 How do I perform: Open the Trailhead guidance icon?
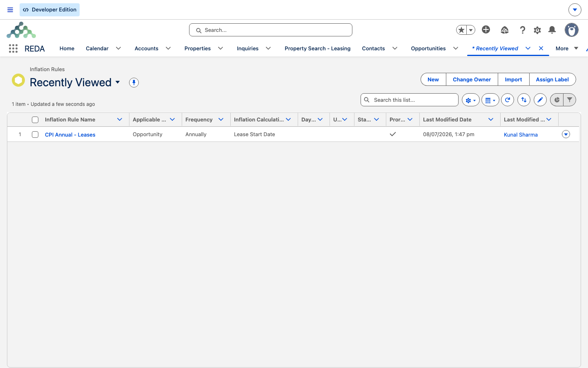[x=505, y=30]
